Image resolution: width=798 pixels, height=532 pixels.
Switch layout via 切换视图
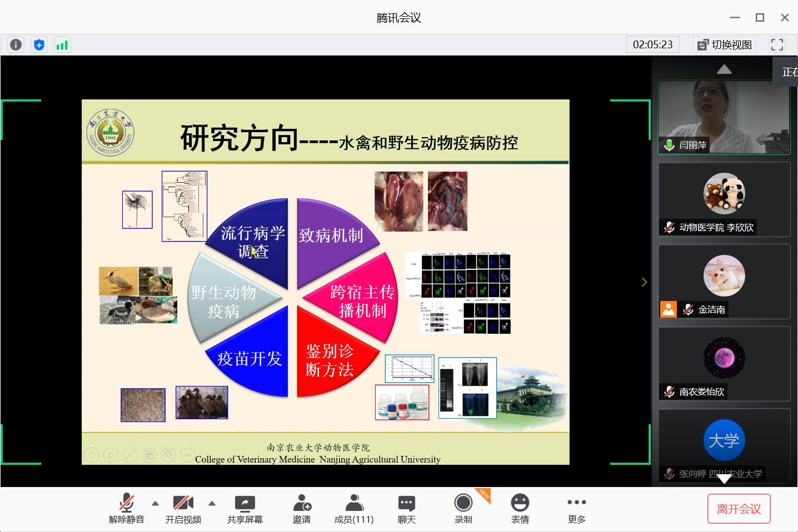point(725,45)
